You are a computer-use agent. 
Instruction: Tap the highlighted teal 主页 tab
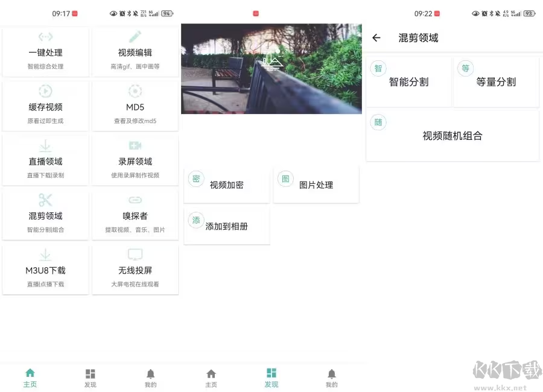point(30,378)
